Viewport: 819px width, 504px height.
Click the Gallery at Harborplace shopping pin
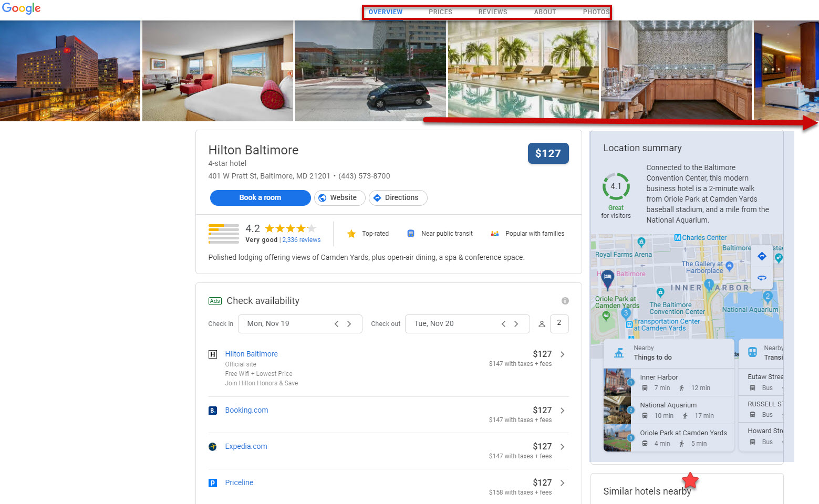pos(729,266)
